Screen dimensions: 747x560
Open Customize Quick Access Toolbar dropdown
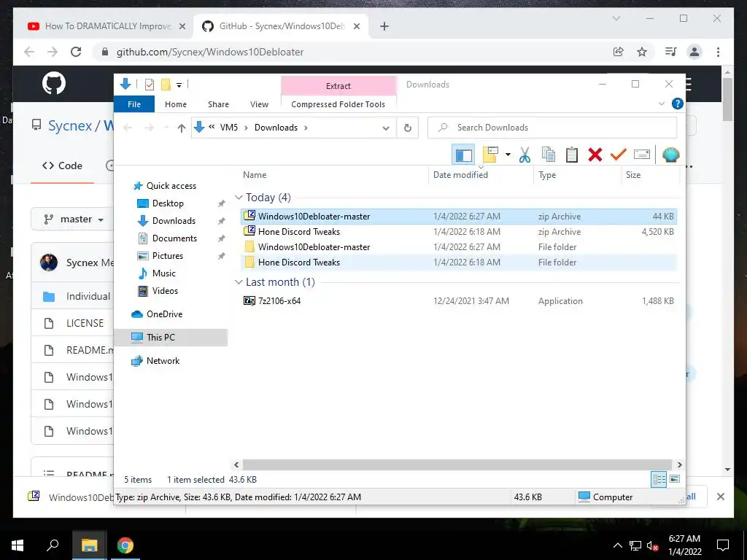[179, 85]
